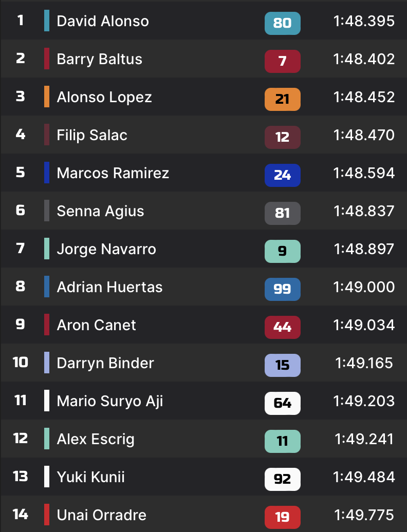Open Yuki Kunii's rider entry
This screenshot has height=532, width=407.
tap(90, 477)
